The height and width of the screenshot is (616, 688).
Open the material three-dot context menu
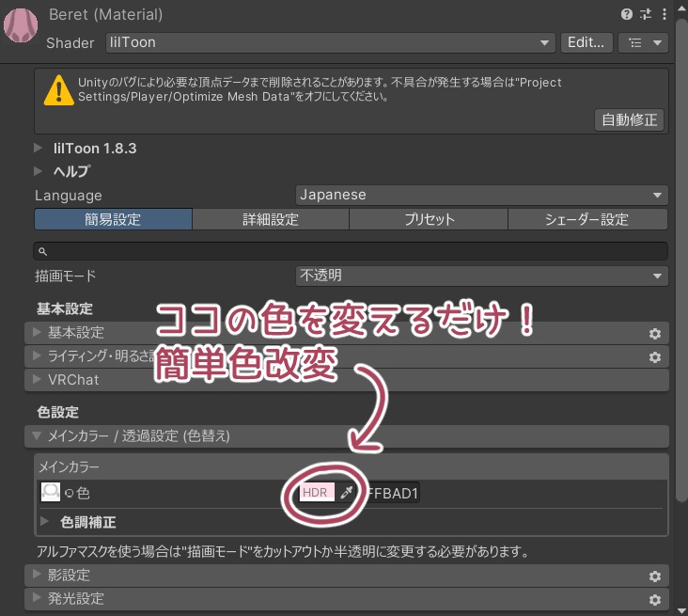point(665,14)
